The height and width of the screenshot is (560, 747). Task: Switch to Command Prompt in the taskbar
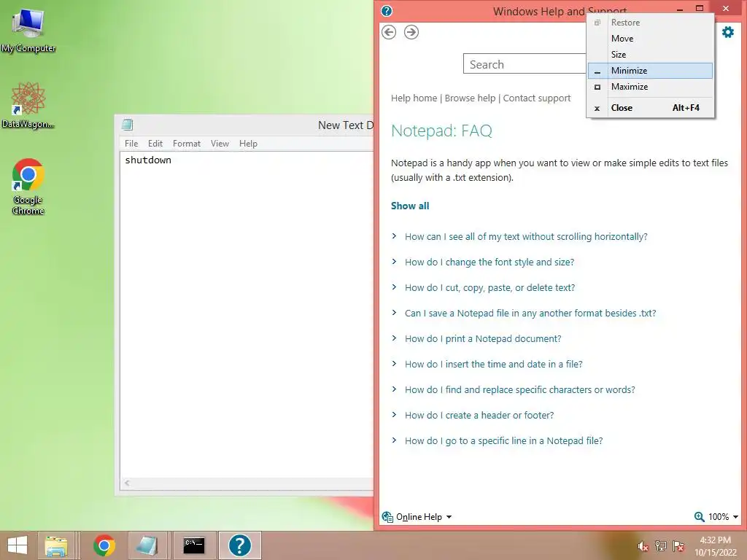tap(194, 545)
